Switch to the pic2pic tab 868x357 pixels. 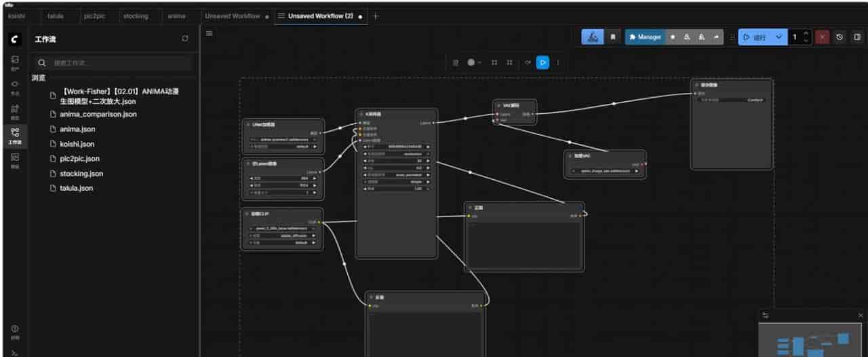point(94,16)
